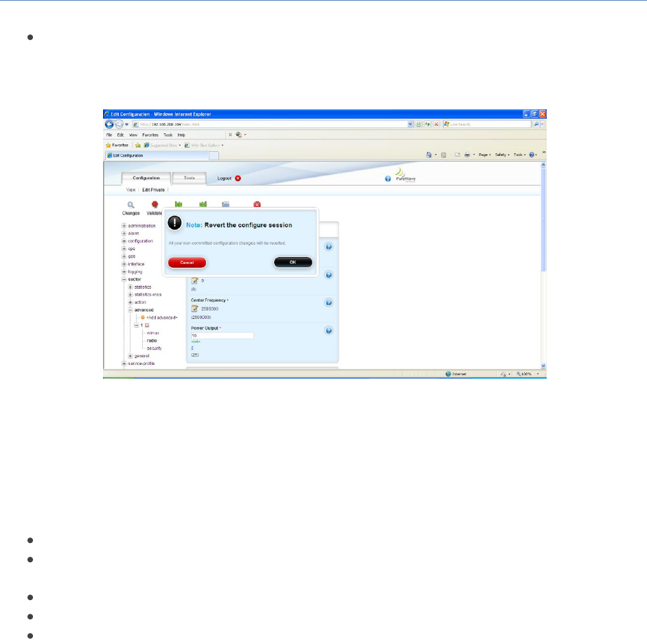The height and width of the screenshot is (644, 647).
Task: Click into the Power Output input field
Action: 222,335
